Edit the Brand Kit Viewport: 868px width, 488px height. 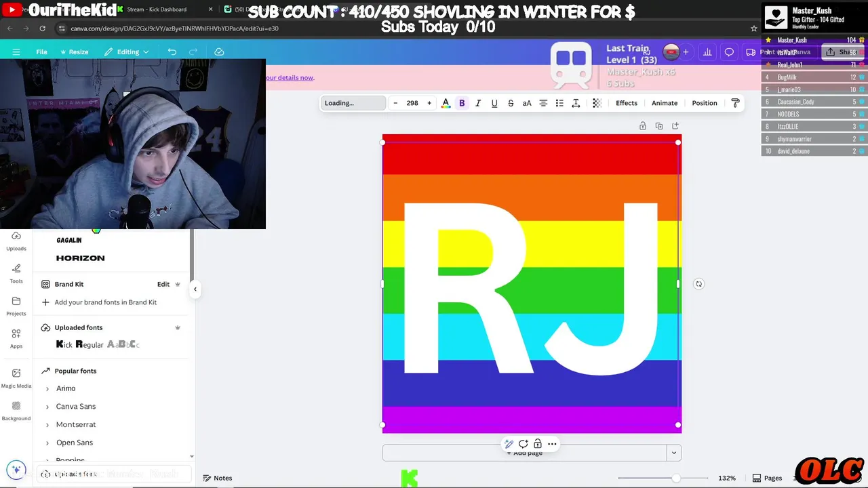(x=163, y=284)
